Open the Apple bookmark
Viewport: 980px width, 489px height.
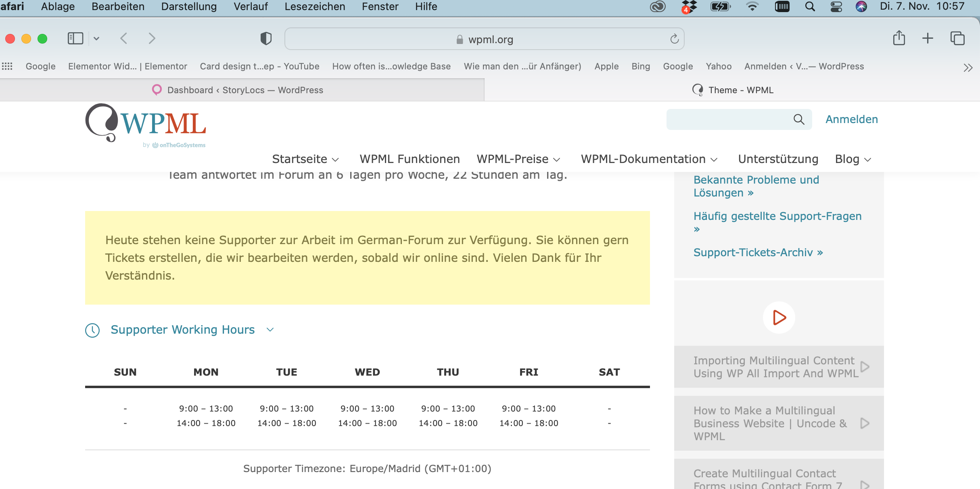tap(606, 66)
